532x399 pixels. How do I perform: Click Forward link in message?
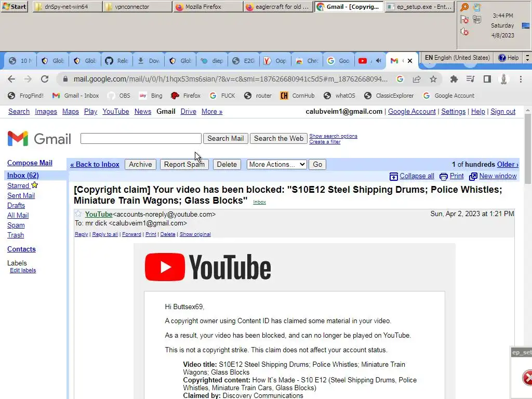tap(131, 234)
